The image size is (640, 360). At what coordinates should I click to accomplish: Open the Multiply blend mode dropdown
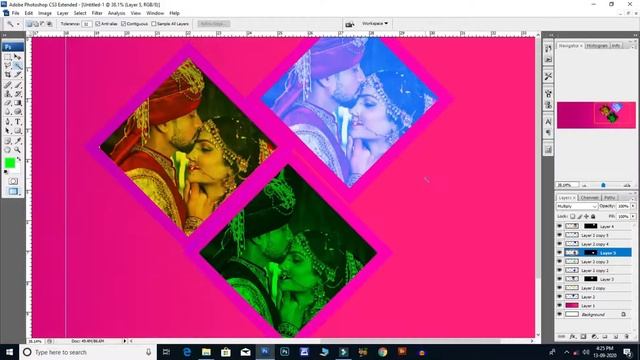click(x=577, y=207)
